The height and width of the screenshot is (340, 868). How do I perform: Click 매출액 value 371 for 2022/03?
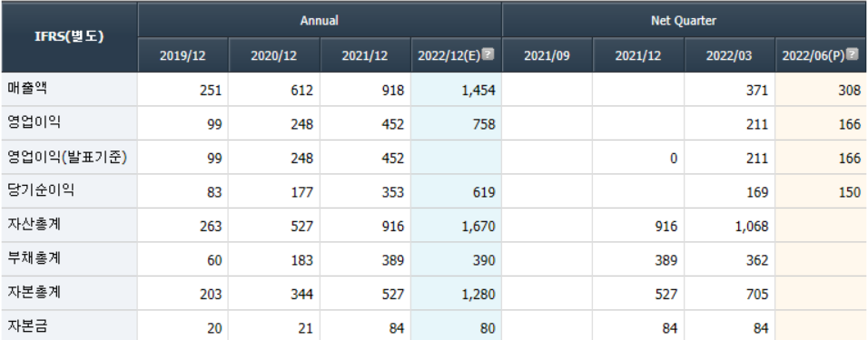pyautogui.click(x=757, y=91)
